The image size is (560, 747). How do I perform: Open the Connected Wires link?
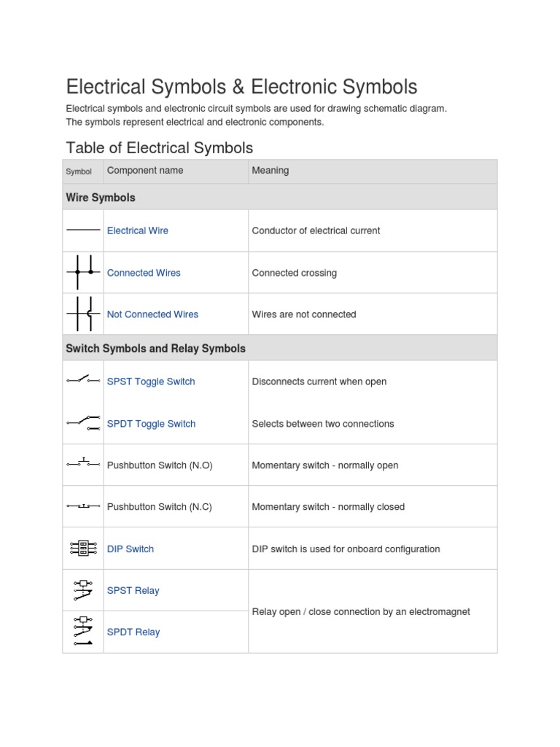[x=144, y=273]
